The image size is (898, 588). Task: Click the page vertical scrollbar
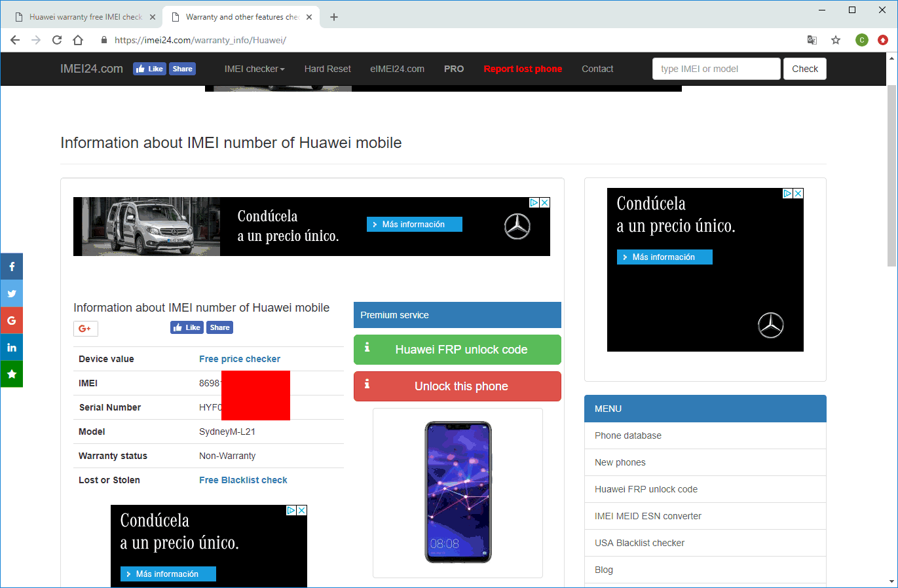point(892,177)
